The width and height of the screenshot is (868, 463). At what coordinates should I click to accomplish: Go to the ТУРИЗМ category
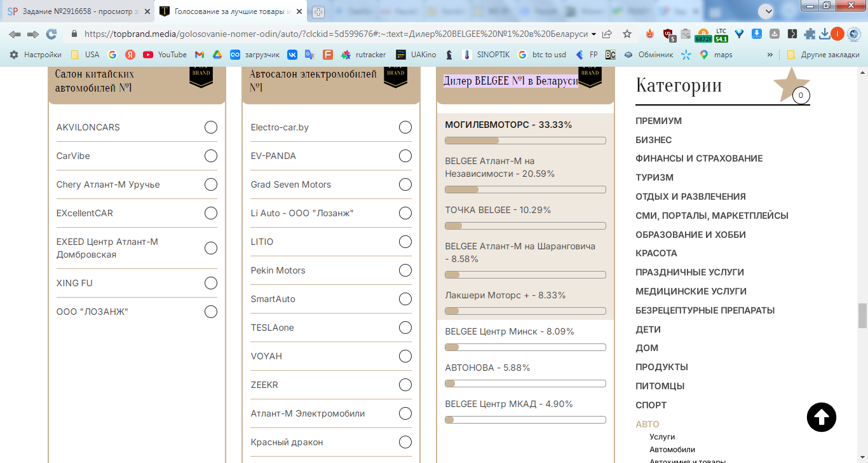coord(654,177)
